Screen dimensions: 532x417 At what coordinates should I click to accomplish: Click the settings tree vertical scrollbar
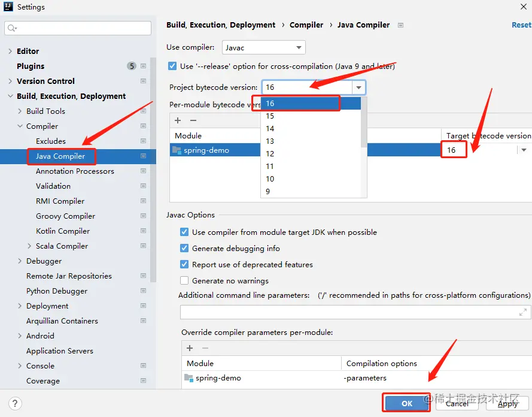point(153,170)
